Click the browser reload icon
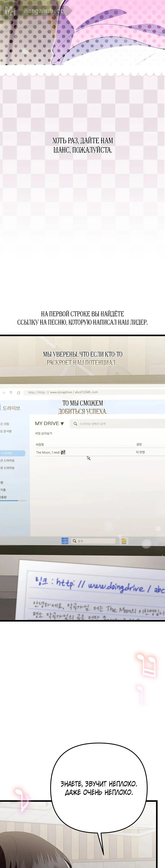Screen dimensions: 165x868 (18, 393)
